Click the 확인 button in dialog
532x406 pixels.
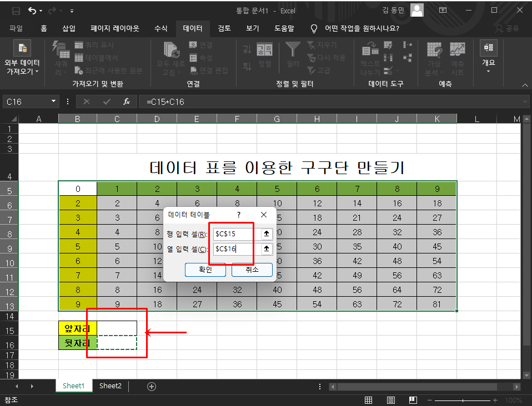(205, 270)
